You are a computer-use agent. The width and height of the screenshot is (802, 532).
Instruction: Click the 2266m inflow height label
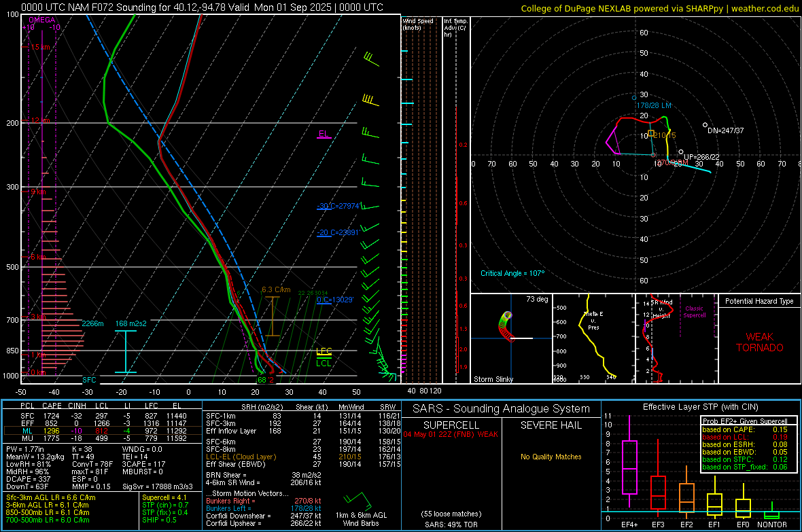pyautogui.click(x=92, y=324)
